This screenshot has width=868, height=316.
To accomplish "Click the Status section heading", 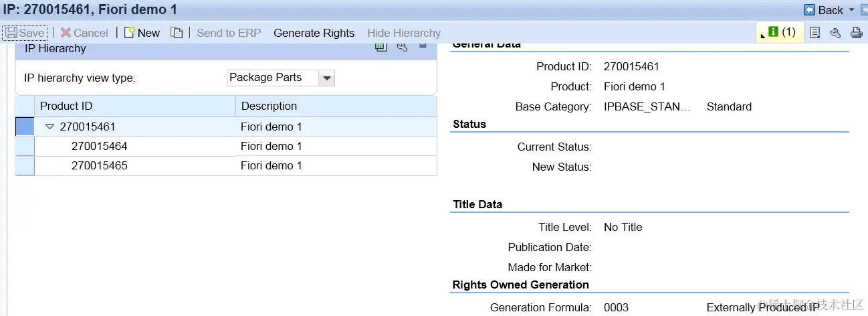I will 469,124.
